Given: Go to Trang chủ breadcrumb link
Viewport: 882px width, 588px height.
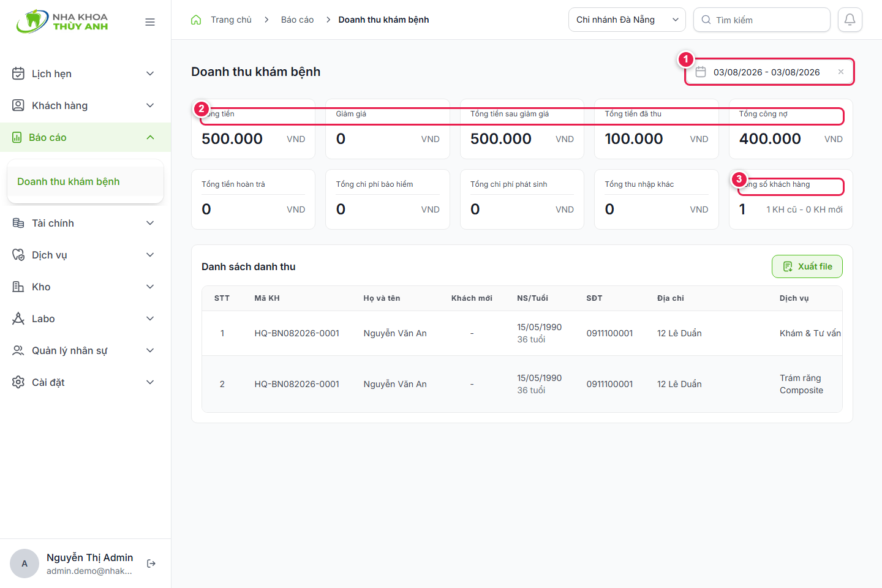Looking at the screenshot, I should (231, 20).
